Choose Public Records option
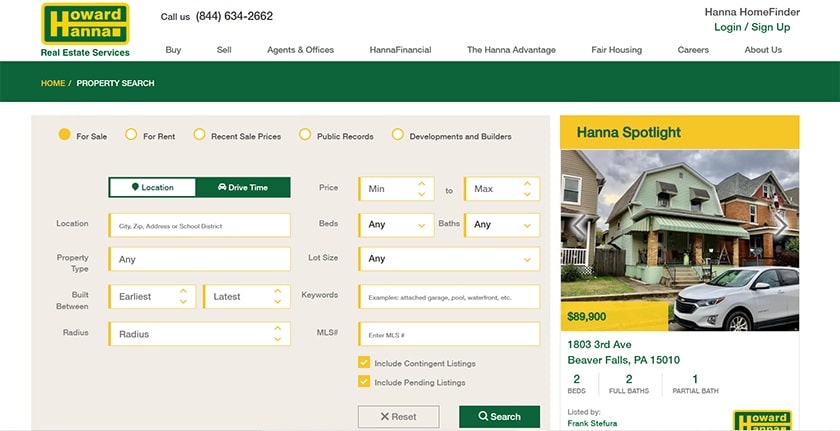The width and height of the screenshot is (840, 431). (x=305, y=134)
